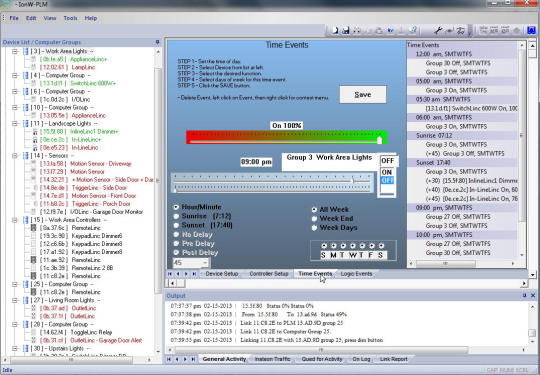Open the File menu

click(x=14, y=18)
